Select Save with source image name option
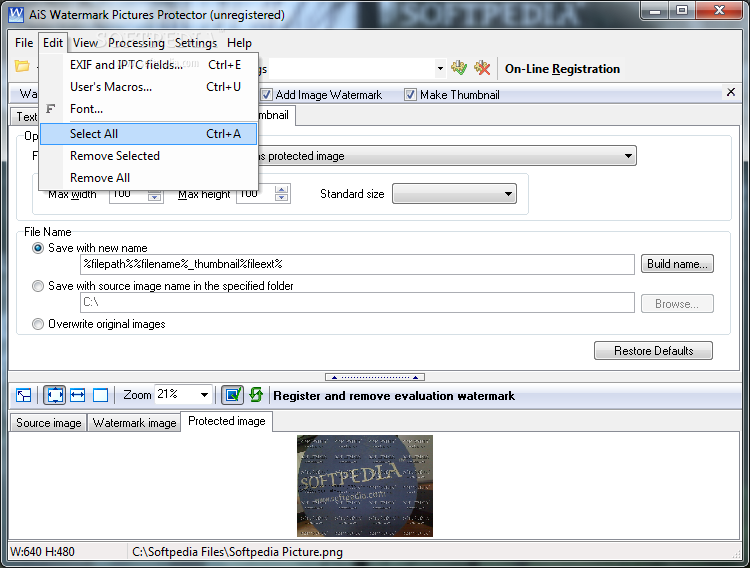The image size is (750, 568). (x=38, y=286)
